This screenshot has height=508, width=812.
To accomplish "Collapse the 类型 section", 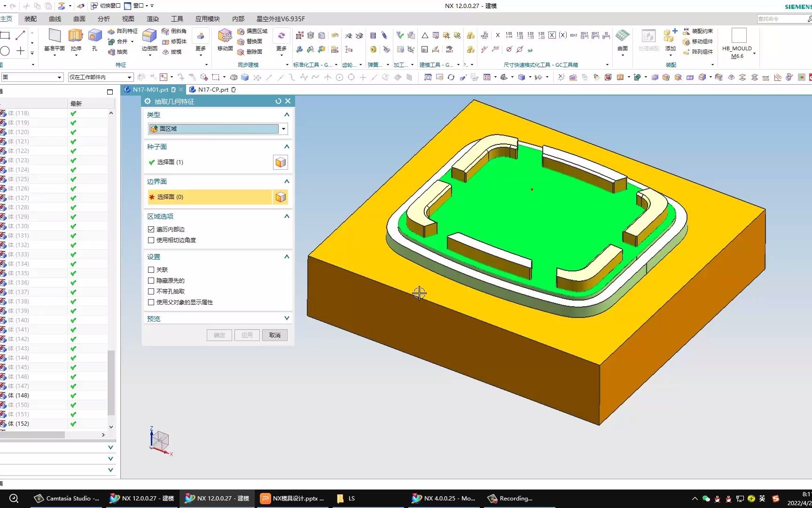I will 287,115.
